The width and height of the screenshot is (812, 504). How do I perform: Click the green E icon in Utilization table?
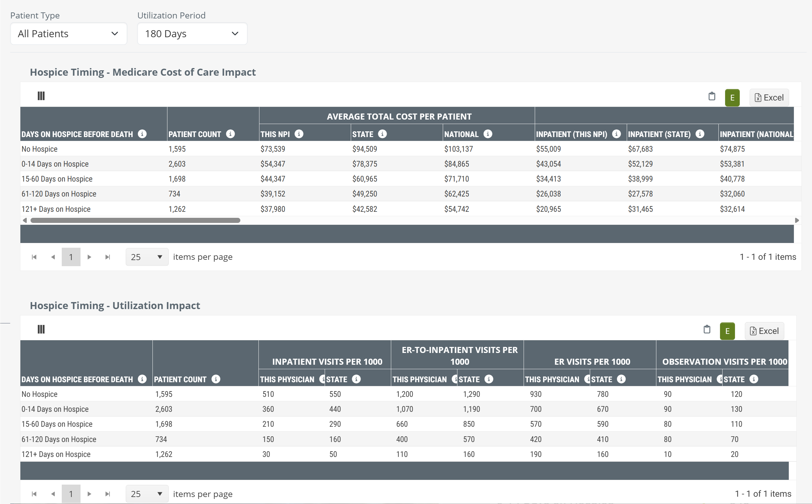point(727,331)
